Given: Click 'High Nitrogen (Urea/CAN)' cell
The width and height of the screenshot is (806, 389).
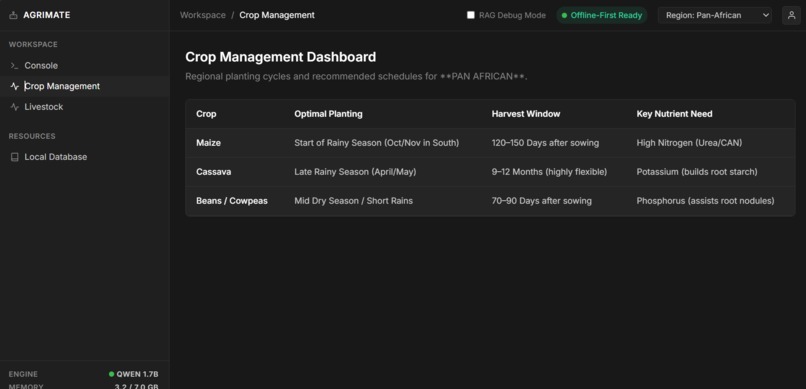Looking at the screenshot, I should [x=689, y=143].
